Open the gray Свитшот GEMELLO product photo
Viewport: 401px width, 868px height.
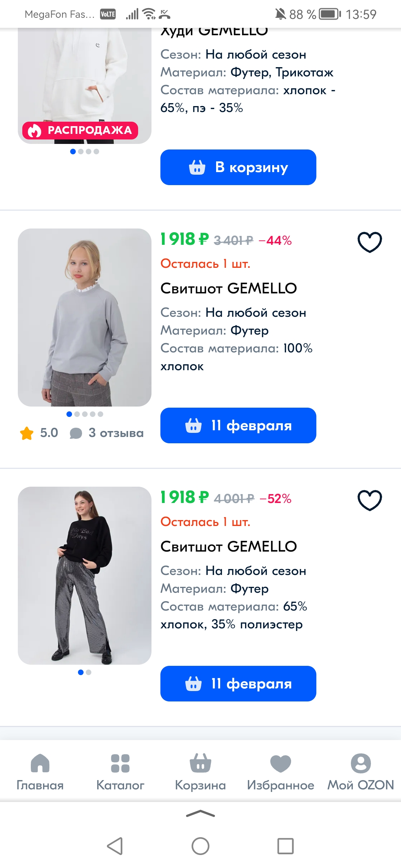[x=85, y=318]
